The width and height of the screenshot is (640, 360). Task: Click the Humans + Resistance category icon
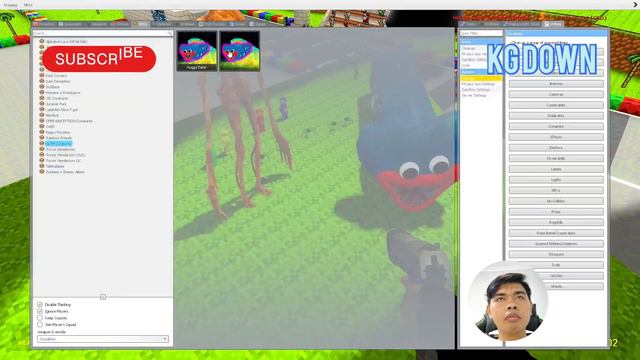point(42,92)
